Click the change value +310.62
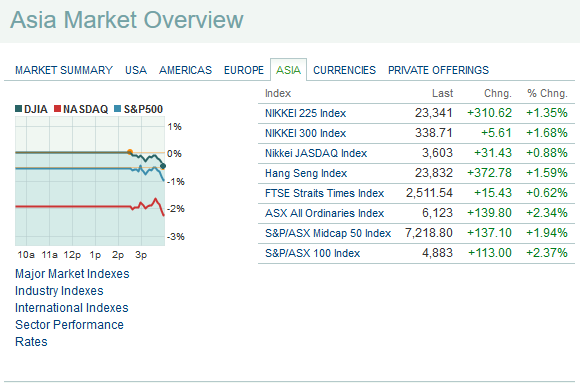Viewport: 580px width, 383px height. (489, 113)
